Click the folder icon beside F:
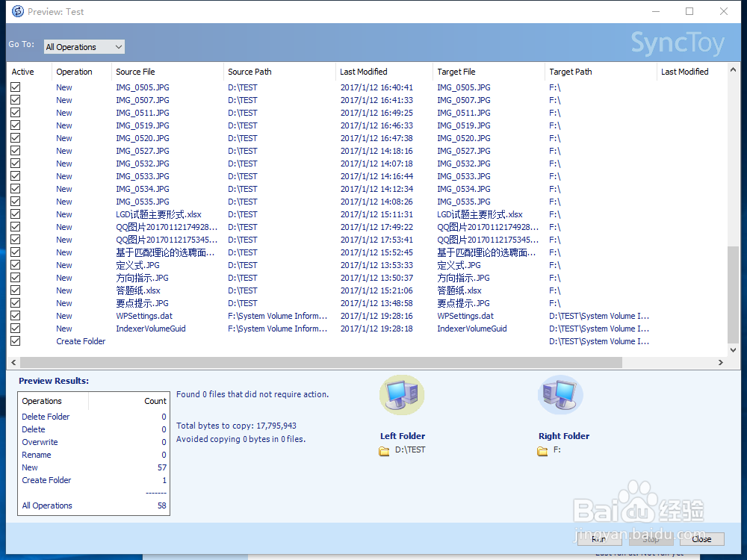 542,450
